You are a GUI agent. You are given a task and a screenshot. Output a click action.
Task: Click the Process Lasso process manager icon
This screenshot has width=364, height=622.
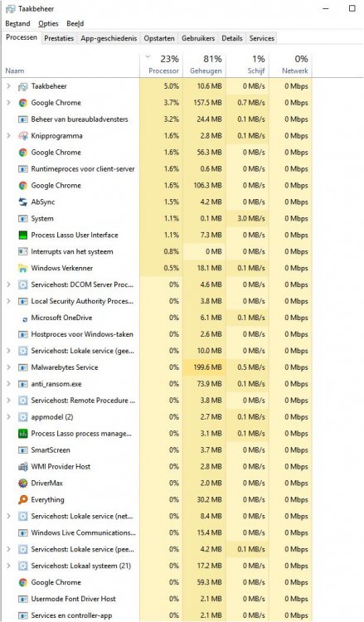[23, 434]
